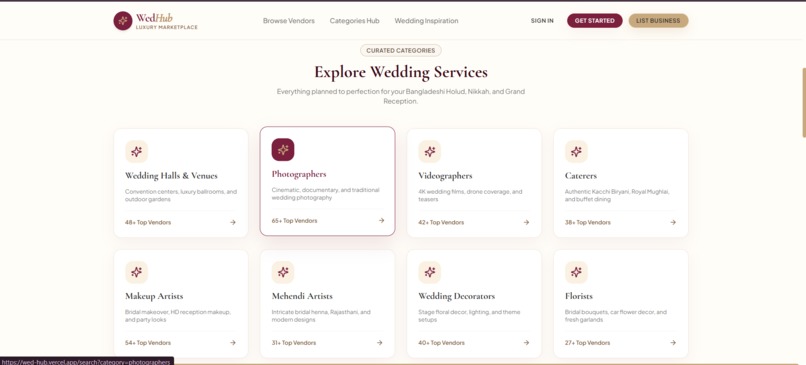The width and height of the screenshot is (806, 365).
Task: Click the WedHub logo icon
Action: [x=123, y=21]
